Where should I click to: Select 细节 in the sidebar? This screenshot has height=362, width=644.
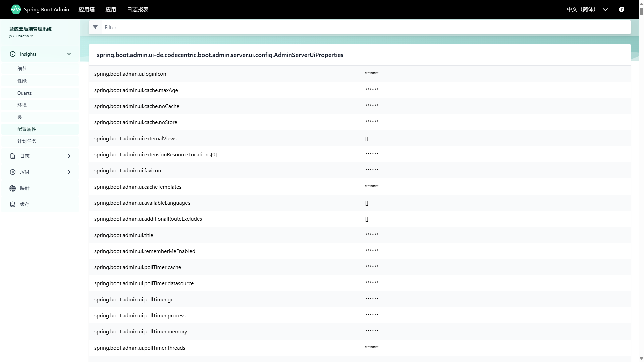point(40,69)
